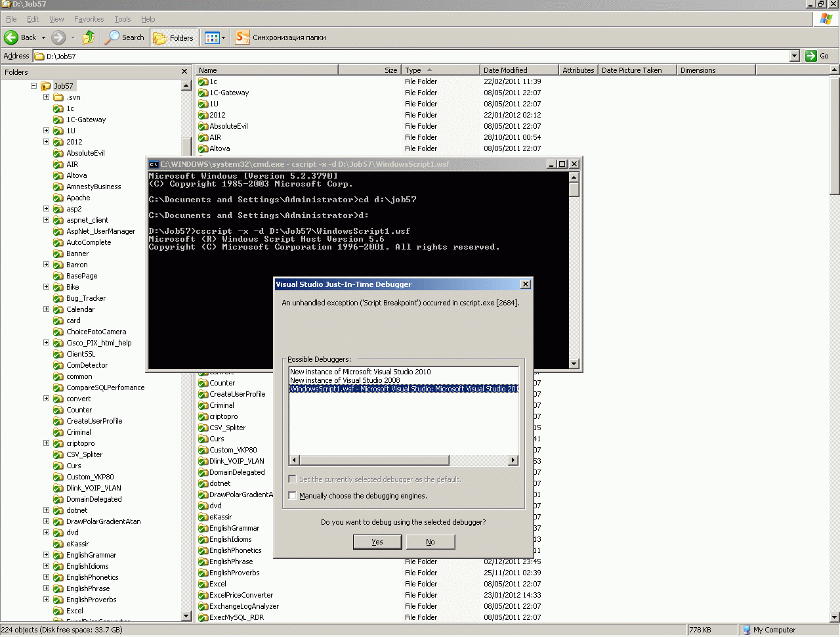Select the WindowsScript1.wsf debugger entry
Image resolution: width=840 pixels, height=637 pixels.
(x=404, y=389)
